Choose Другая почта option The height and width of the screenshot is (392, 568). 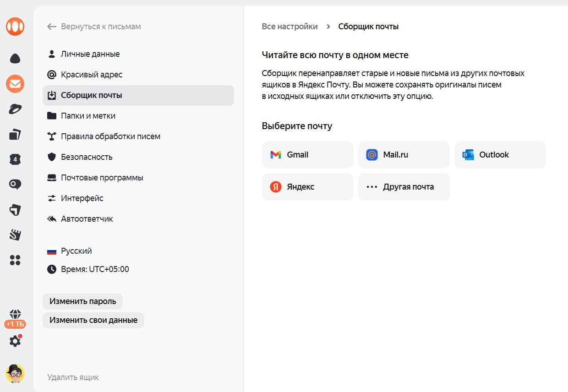coord(404,187)
